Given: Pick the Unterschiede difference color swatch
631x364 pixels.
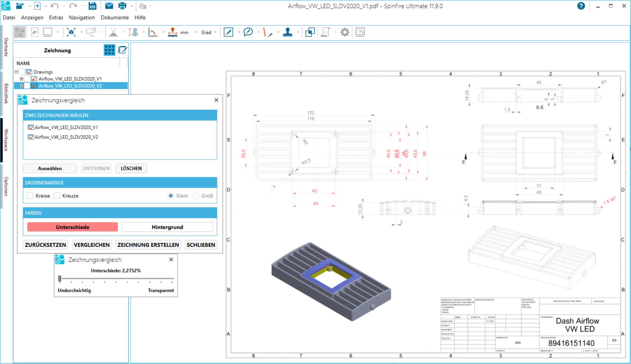Looking at the screenshot, I should (x=72, y=227).
